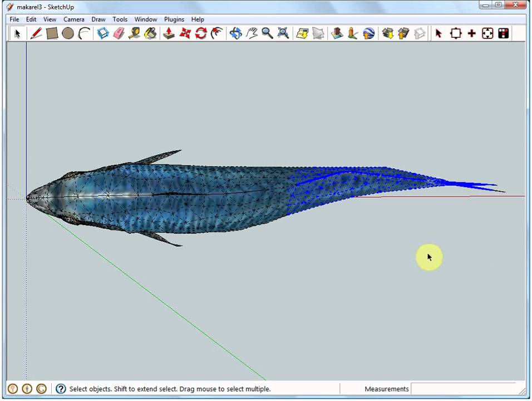Select the Rotate tool
This screenshot has height=401, width=532.
(x=201, y=33)
